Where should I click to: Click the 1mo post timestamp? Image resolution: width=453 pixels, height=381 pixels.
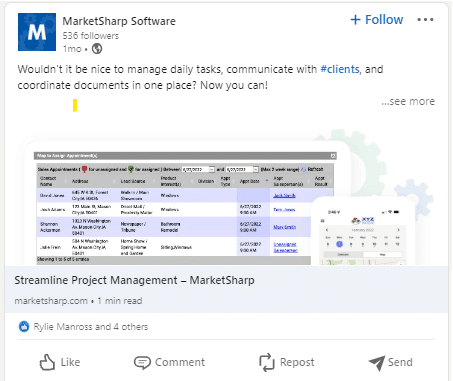click(x=72, y=49)
